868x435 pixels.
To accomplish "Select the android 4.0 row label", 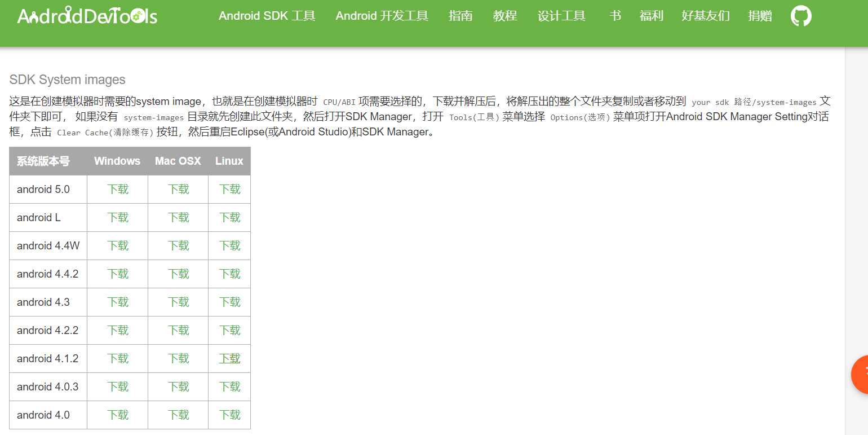I will (x=43, y=415).
